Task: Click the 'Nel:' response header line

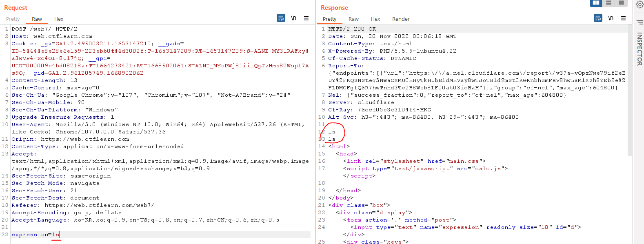Action: pos(447,95)
